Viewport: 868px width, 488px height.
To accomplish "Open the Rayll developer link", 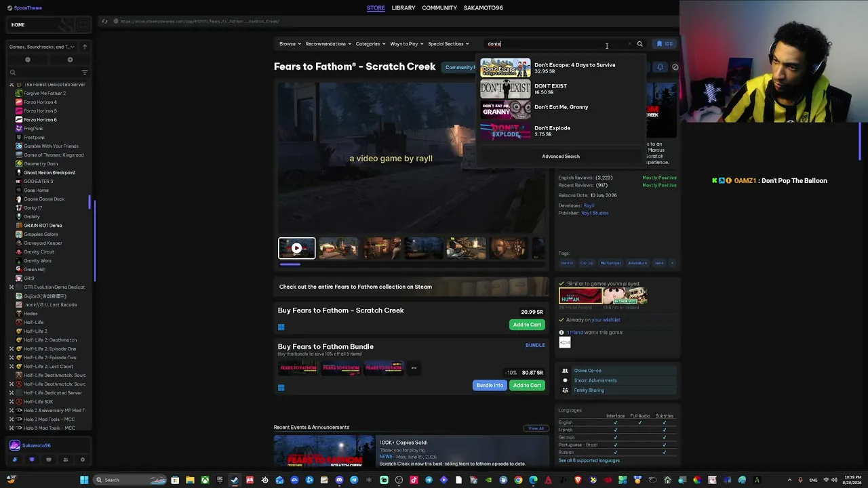I will click(589, 205).
